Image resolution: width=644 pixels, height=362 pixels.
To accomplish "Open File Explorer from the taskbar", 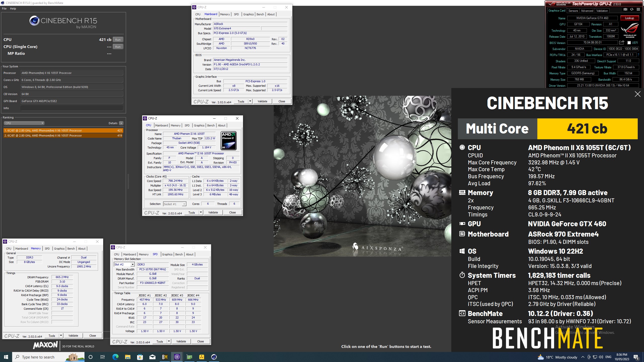I will pyautogui.click(x=128, y=357).
